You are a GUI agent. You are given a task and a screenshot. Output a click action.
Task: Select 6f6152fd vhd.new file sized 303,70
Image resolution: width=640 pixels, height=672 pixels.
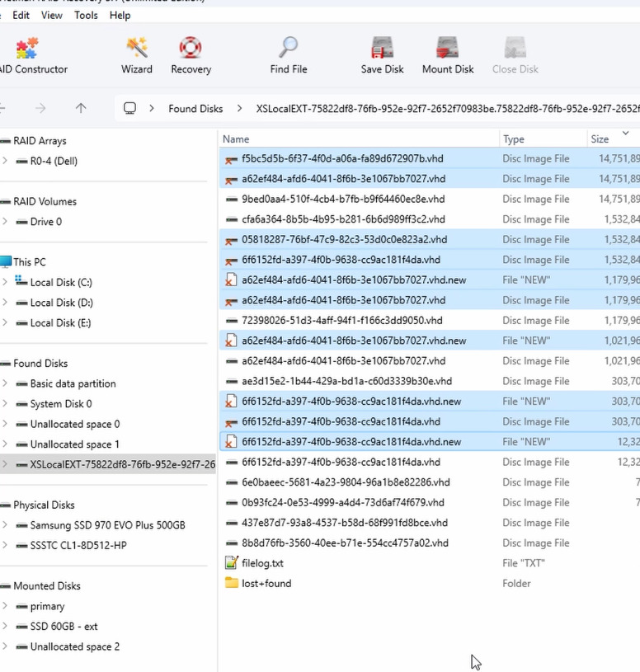(x=430, y=402)
